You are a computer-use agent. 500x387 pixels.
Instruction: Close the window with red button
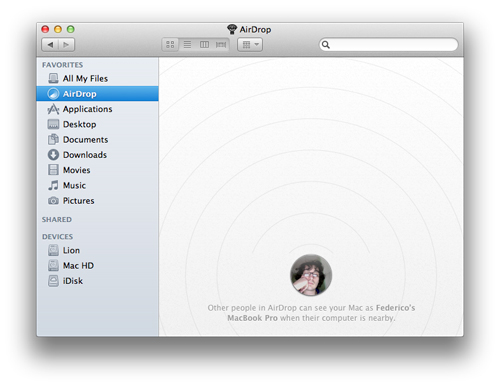(x=45, y=29)
